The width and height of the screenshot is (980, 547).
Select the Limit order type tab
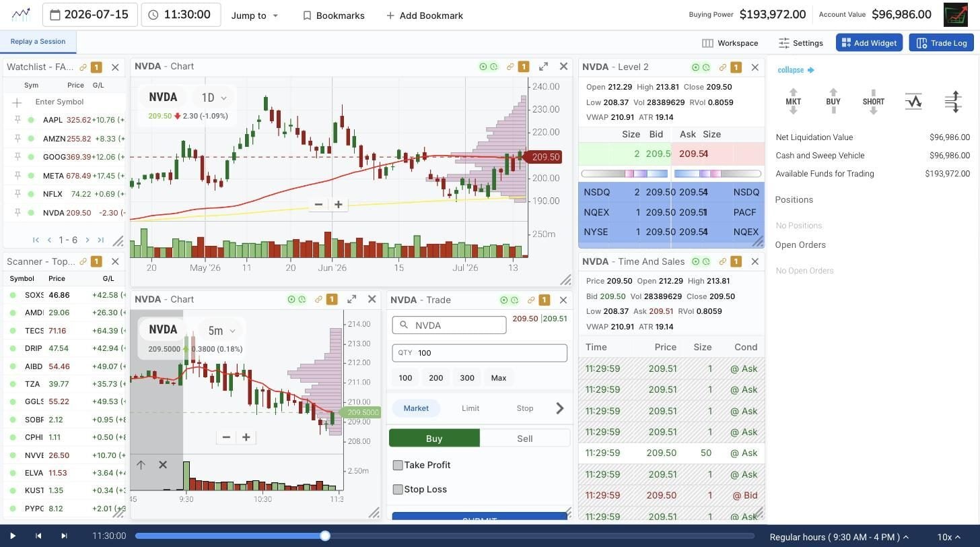(470, 408)
